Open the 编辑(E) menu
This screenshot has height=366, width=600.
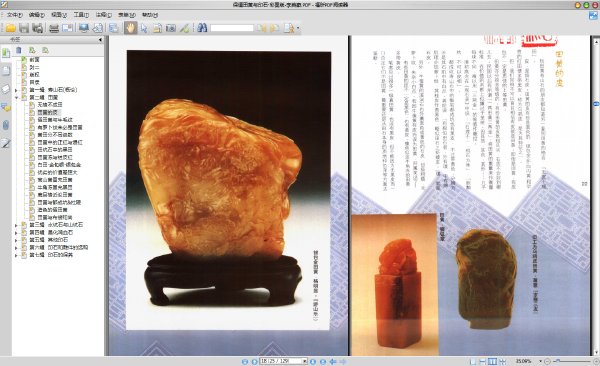pos(37,15)
